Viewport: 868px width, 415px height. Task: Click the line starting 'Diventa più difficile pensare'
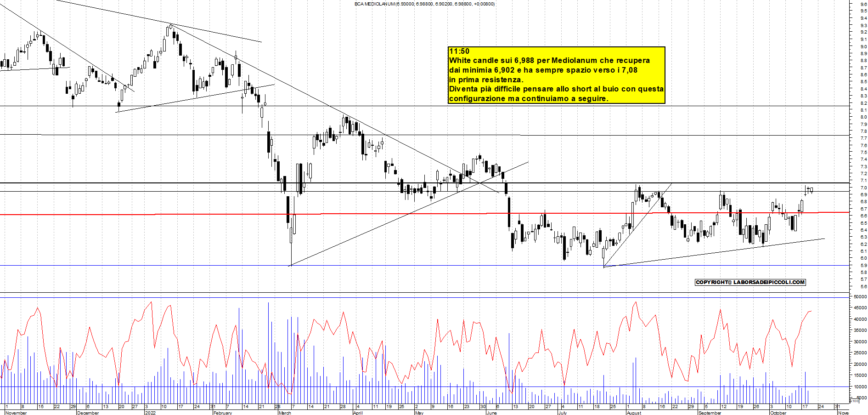[x=556, y=89]
